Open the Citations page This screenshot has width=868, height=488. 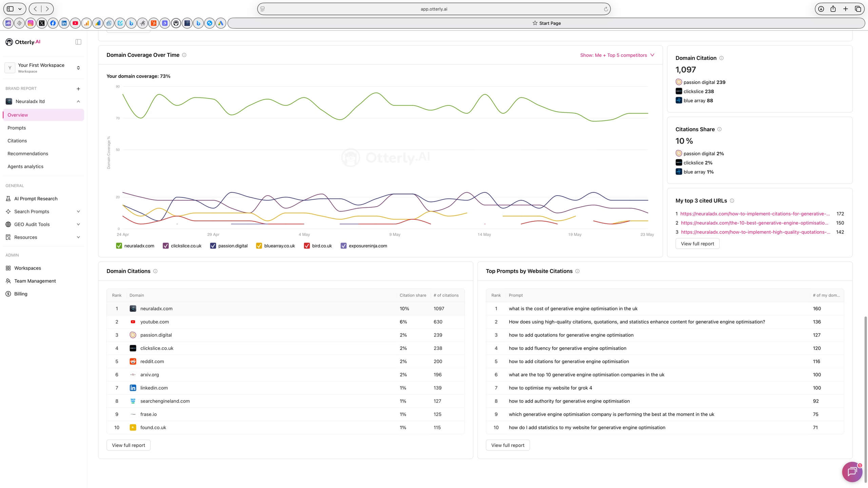point(17,141)
